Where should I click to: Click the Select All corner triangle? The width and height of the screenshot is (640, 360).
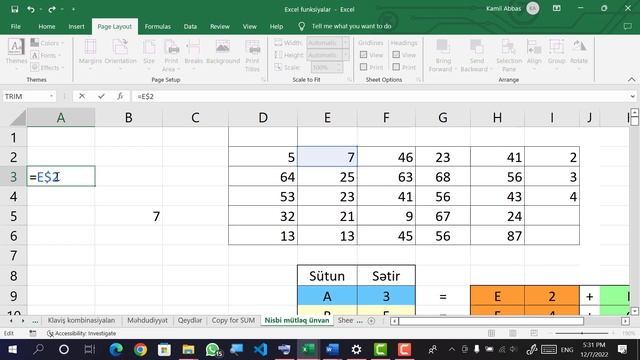[x=18, y=118]
